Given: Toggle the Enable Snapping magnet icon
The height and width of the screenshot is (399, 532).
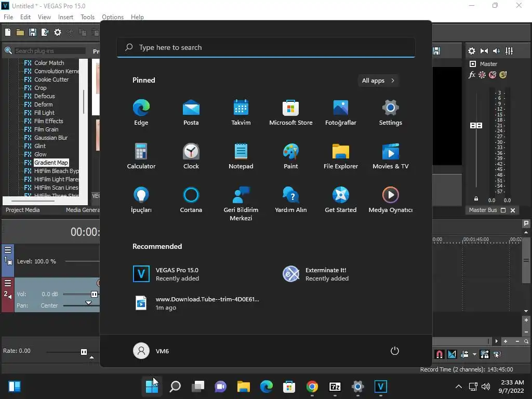Looking at the screenshot, I should pos(440,354).
